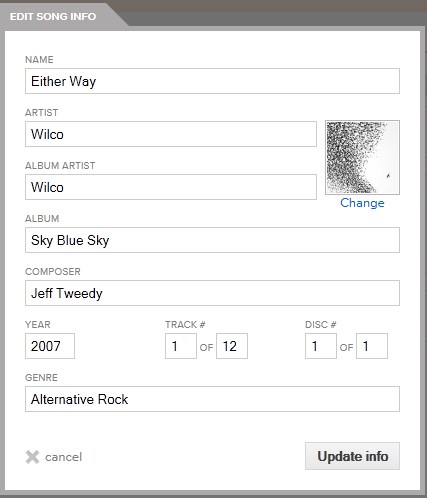This screenshot has height=498, width=427.
Task: Click the Composer field showing Jeff Tweedy
Action: 212,293
